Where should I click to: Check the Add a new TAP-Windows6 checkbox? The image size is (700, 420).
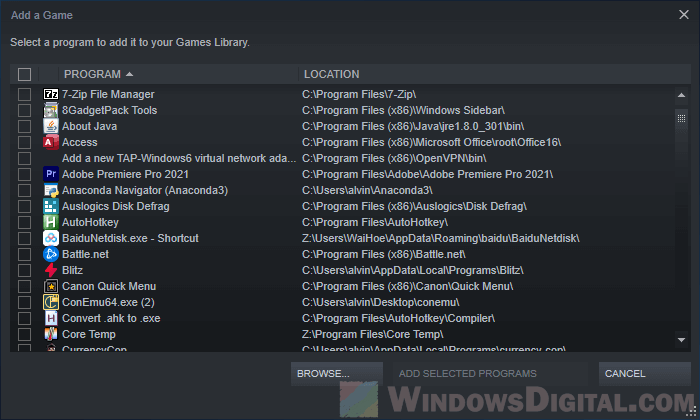tap(25, 158)
